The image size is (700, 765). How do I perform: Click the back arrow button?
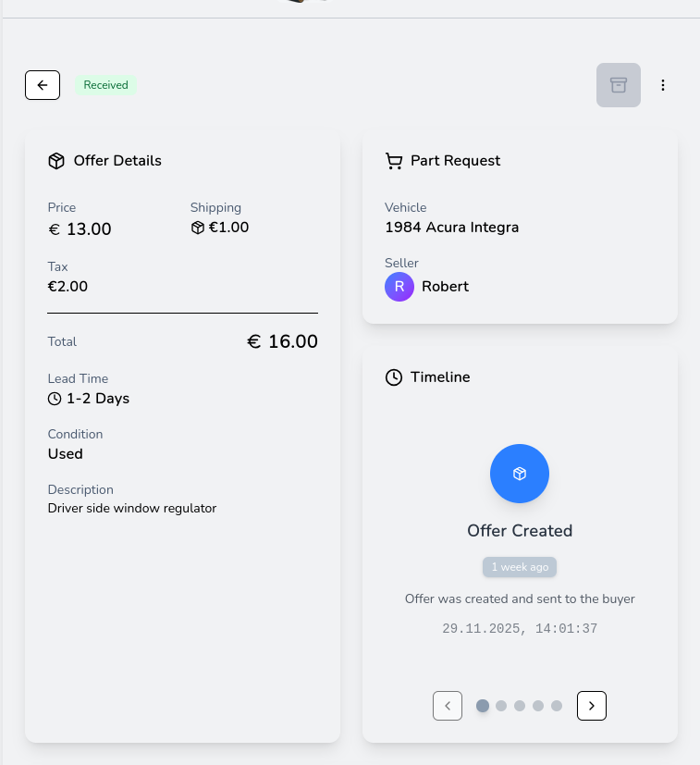click(43, 85)
